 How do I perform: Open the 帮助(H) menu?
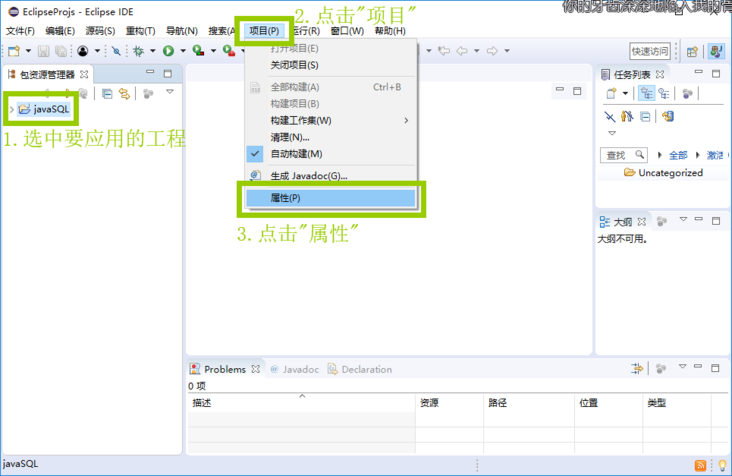pyautogui.click(x=390, y=31)
